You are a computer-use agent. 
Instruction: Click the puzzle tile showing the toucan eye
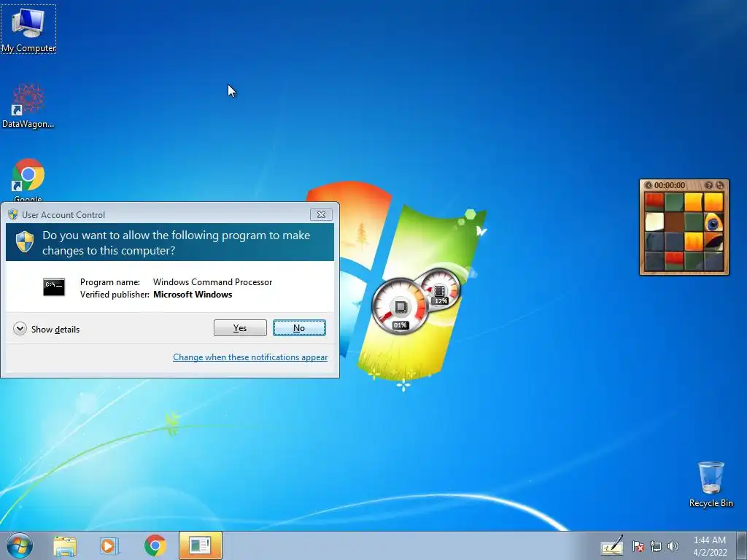713,222
